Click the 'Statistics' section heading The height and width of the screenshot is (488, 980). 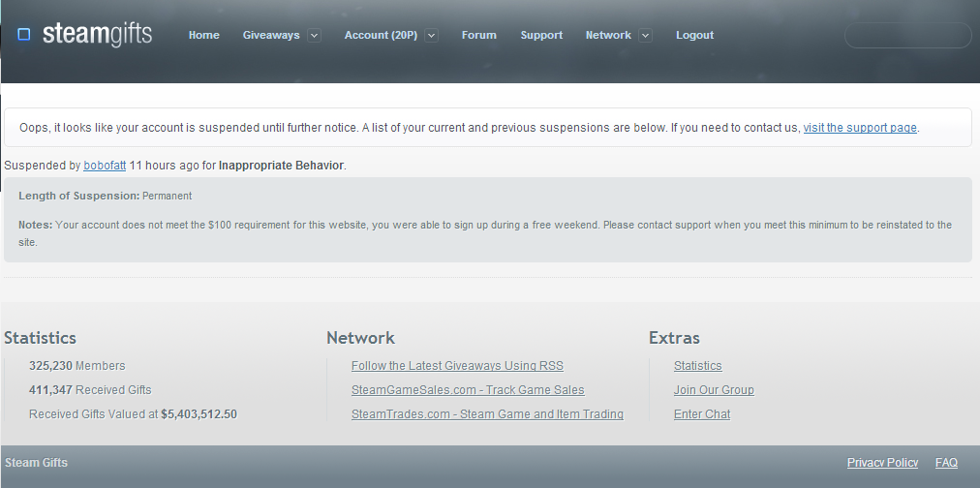coord(40,337)
